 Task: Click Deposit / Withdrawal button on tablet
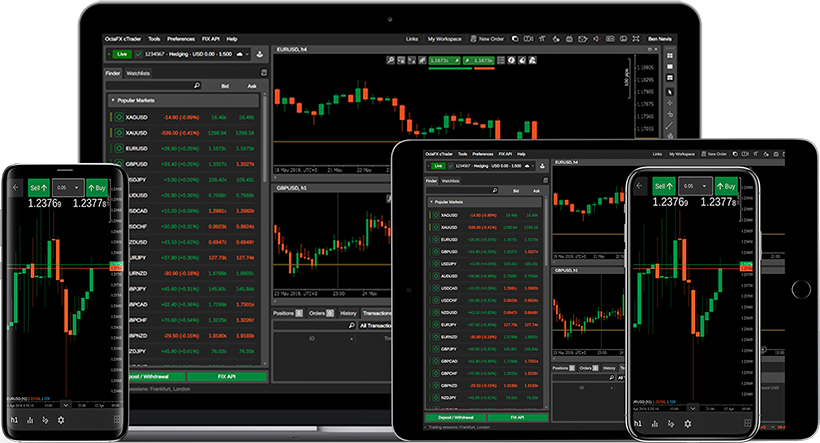(x=455, y=417)
